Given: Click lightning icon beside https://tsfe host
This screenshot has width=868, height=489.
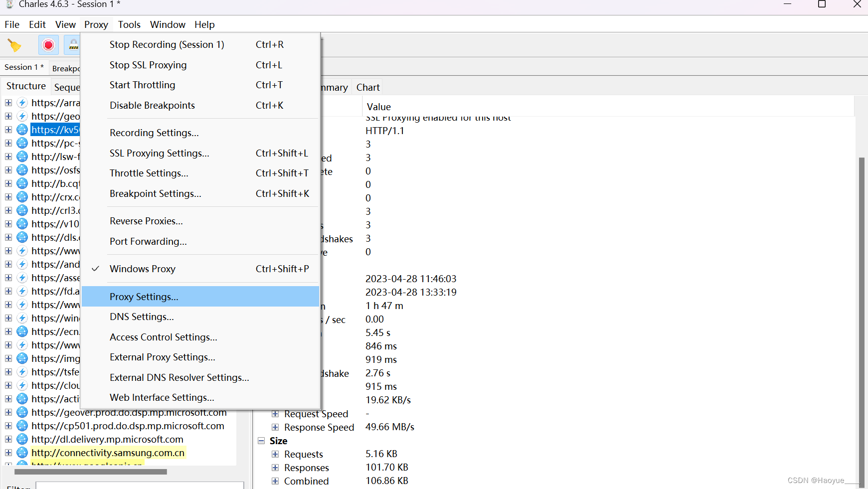Looking at the screenshot, I should click(22, 372).
